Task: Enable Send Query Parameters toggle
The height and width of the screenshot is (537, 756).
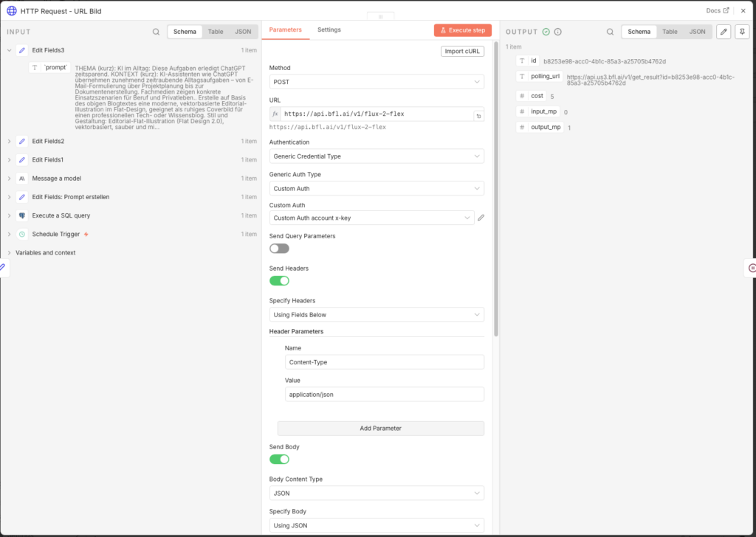Action: click(279, 249)
